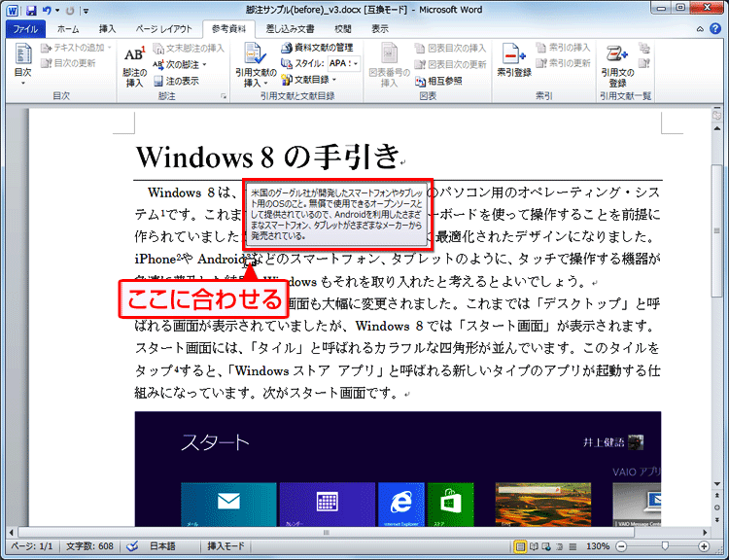Open the 脚注 group dialog launcher
Screen dimensions: 729x560
coord(224,96)
